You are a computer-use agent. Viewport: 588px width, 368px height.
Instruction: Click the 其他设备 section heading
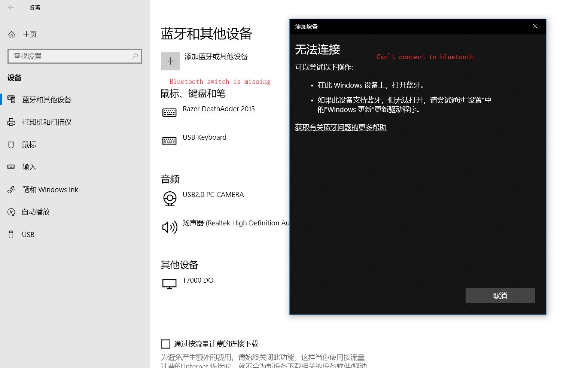pos(179,265)
